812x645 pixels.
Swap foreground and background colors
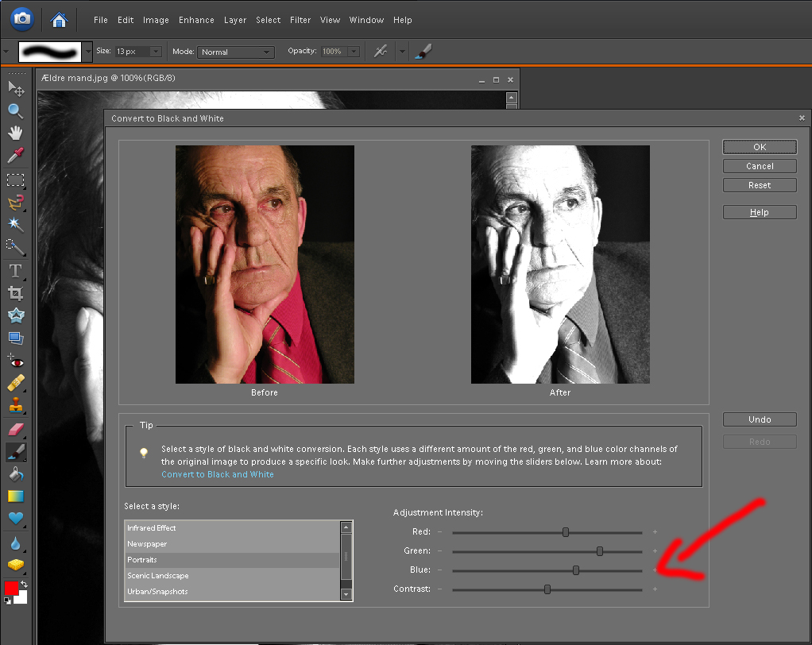[24, 584]
